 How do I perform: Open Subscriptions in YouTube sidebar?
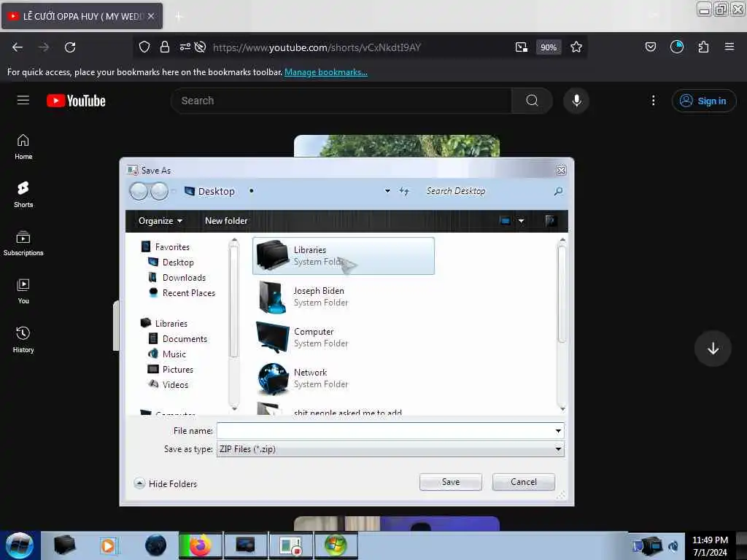tap(23, 243)
